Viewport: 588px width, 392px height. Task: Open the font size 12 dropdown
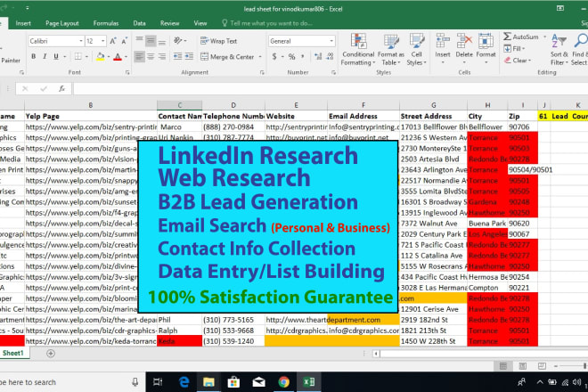coord(102,41)
